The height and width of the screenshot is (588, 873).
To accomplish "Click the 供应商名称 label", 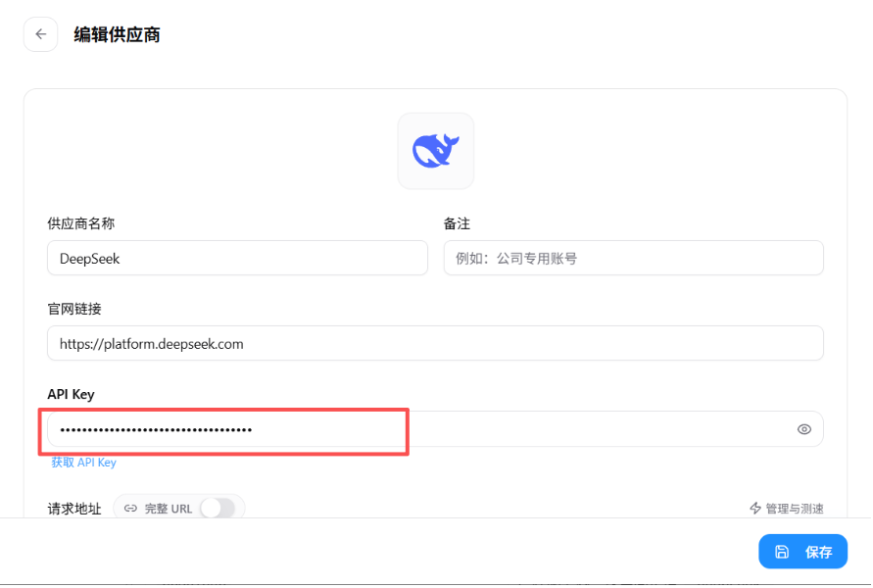I will pyautogui.click(x=81, y=223).
